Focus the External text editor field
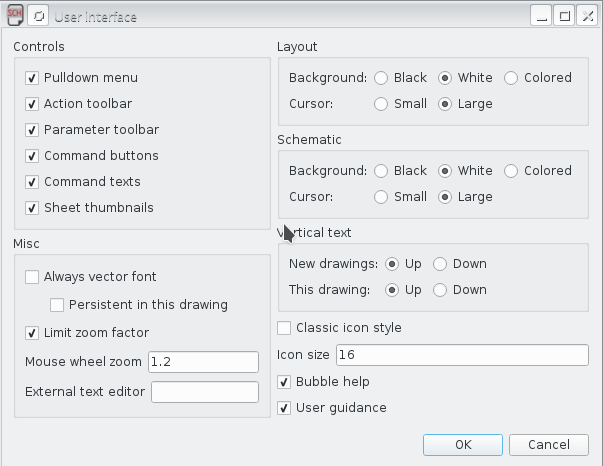603x466 pixels. [205, 392]
